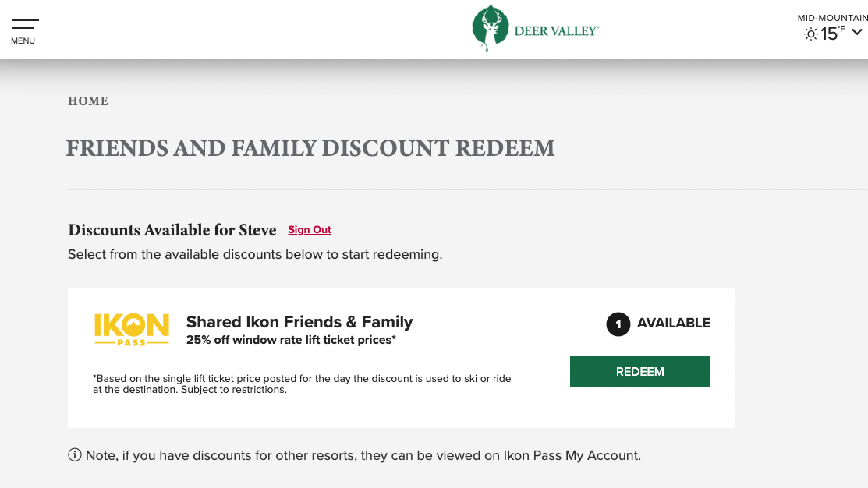Image resolution: width=868 pixels, height=488 pixels.
Task: Sign out of Steve's account
Action: click(x=310, y=230)
